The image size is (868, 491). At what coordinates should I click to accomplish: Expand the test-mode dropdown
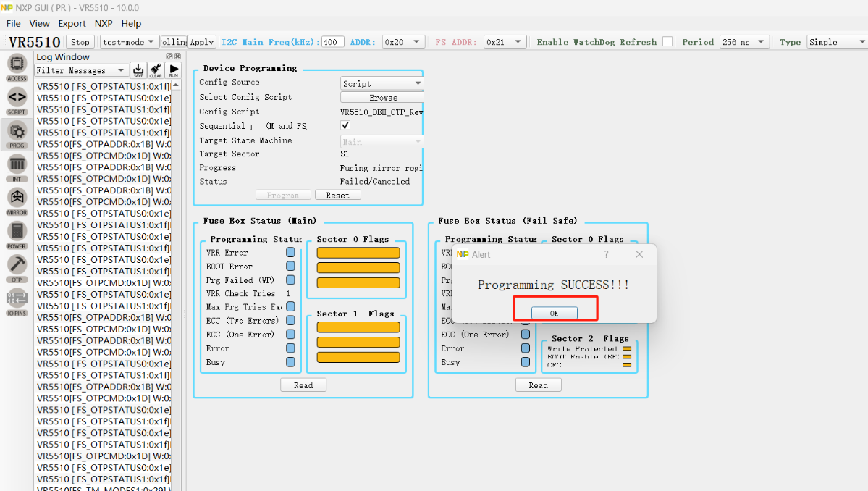(x=129, y=42)
